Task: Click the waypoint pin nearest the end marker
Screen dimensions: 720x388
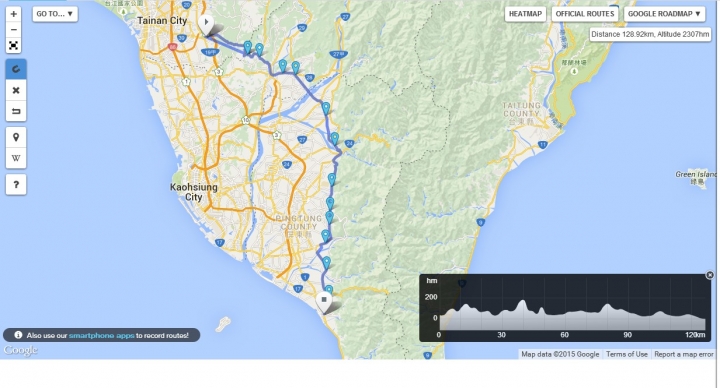Action: 329,290
